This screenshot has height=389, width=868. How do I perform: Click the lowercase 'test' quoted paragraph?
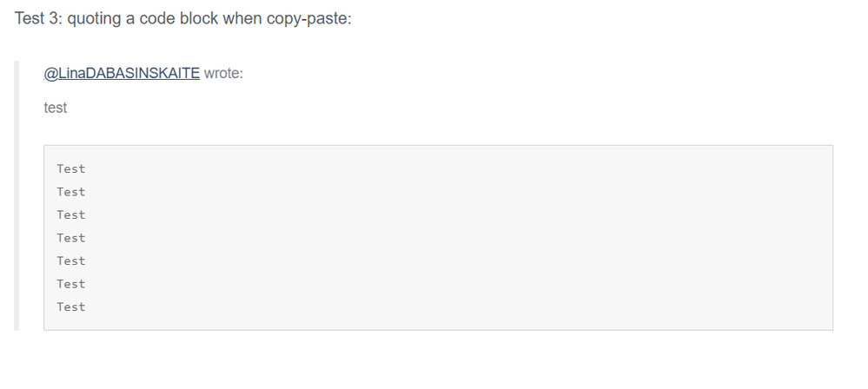(x=56, y=108)
